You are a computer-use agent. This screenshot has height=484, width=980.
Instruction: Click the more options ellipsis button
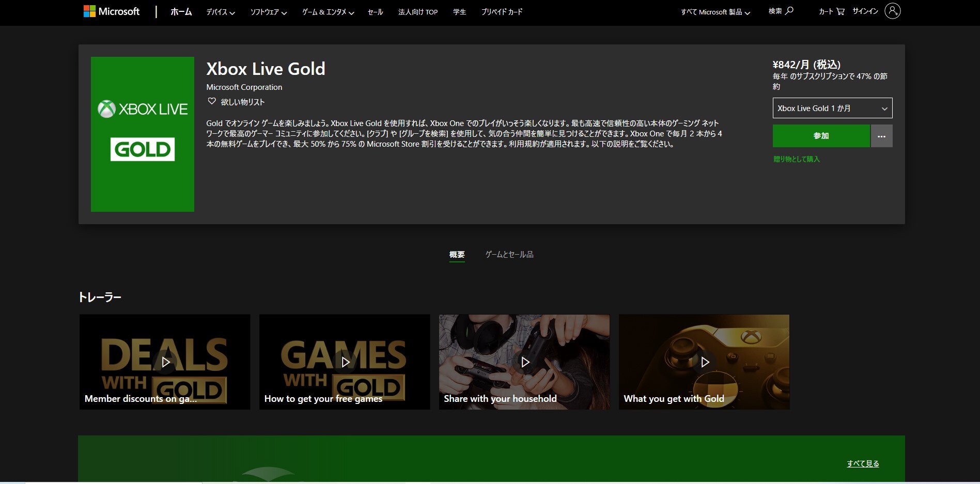(x=882, y=136)
